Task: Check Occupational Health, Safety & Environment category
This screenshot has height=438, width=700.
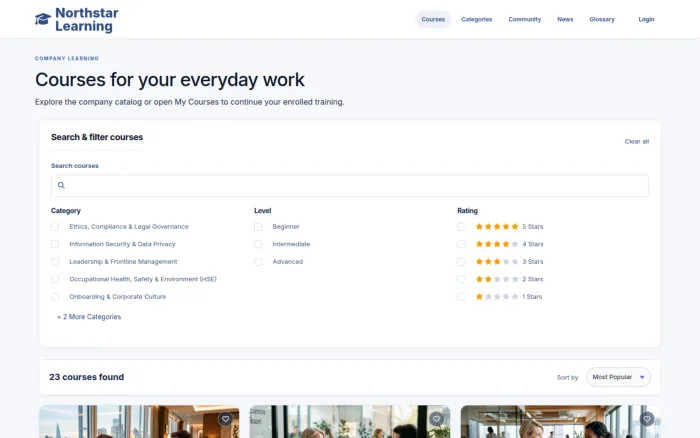Action: point(55,279)
